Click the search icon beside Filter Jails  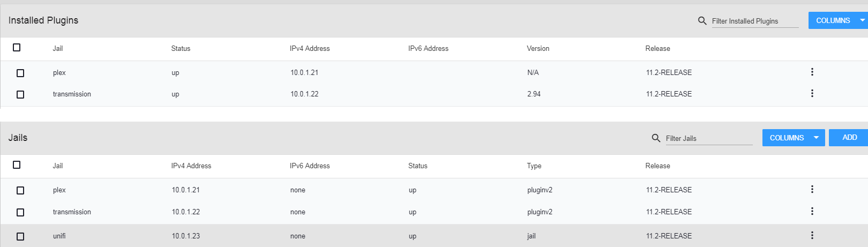(656, 138)
